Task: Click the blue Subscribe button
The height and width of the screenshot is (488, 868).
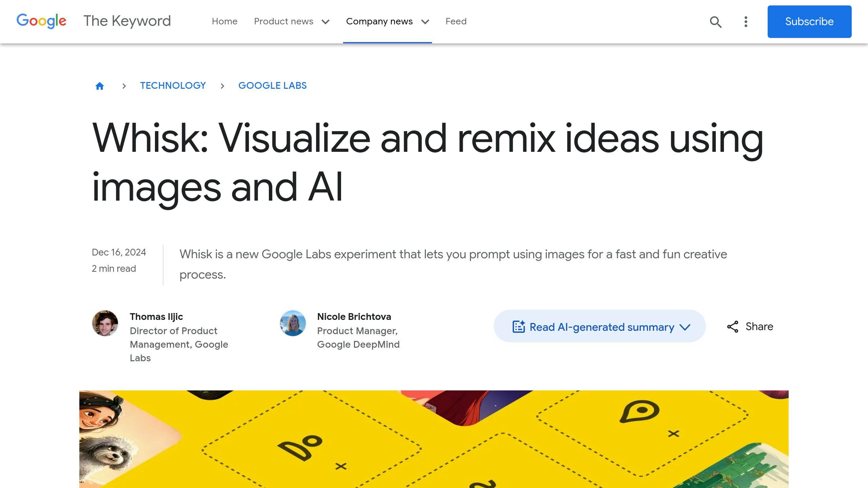Action: pos(809,22)
